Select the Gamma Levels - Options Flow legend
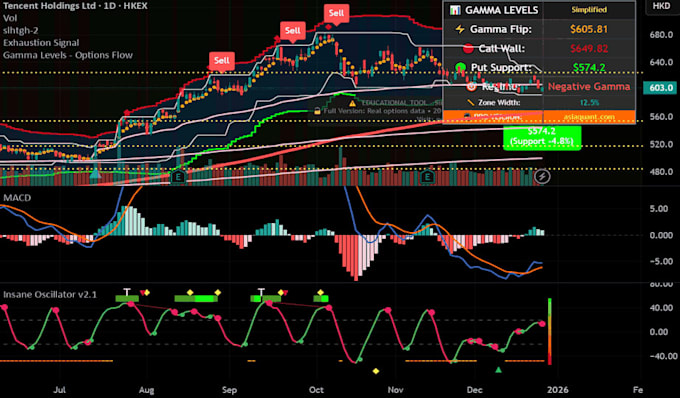 click(x=68, y=55)
